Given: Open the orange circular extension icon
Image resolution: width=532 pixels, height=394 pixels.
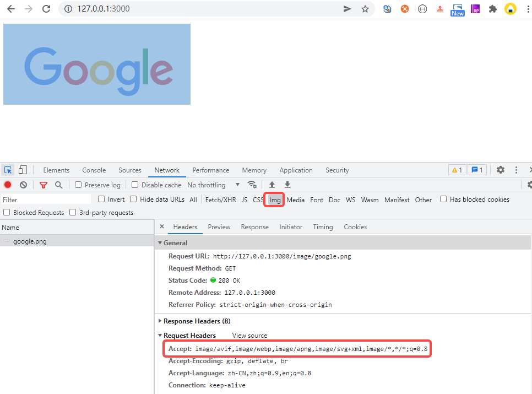Looking at the screenshot, I should 405,9.
